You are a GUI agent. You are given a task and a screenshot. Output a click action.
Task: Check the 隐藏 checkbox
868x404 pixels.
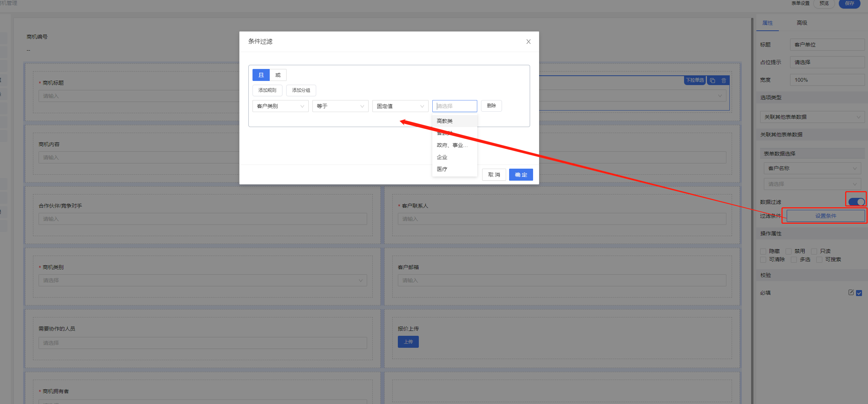click(x=763, y=251)
